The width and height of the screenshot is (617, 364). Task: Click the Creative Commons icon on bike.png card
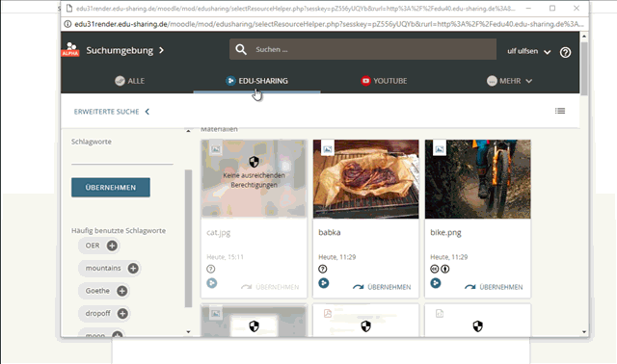point(435,270)
